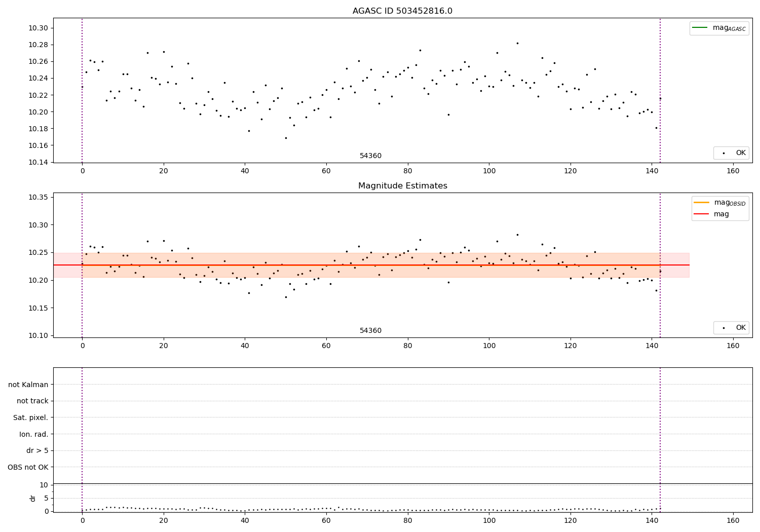
Task: Click 10.30 tick on the AGASC ID plot
Action: (39, 28)
